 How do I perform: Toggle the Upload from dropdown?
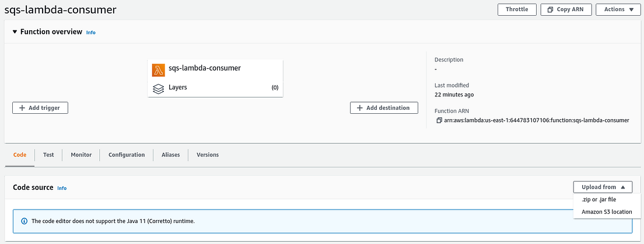point(603,187)
